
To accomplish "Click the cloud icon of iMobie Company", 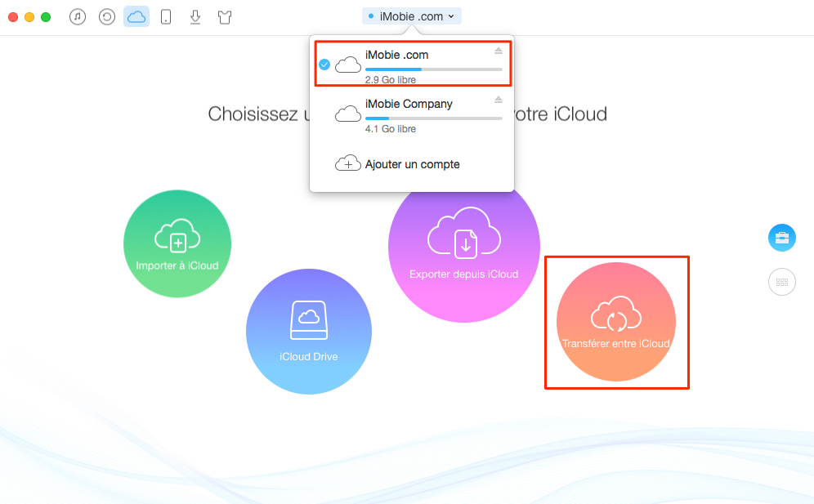I will pyautogui.click(x=348, y=114).
